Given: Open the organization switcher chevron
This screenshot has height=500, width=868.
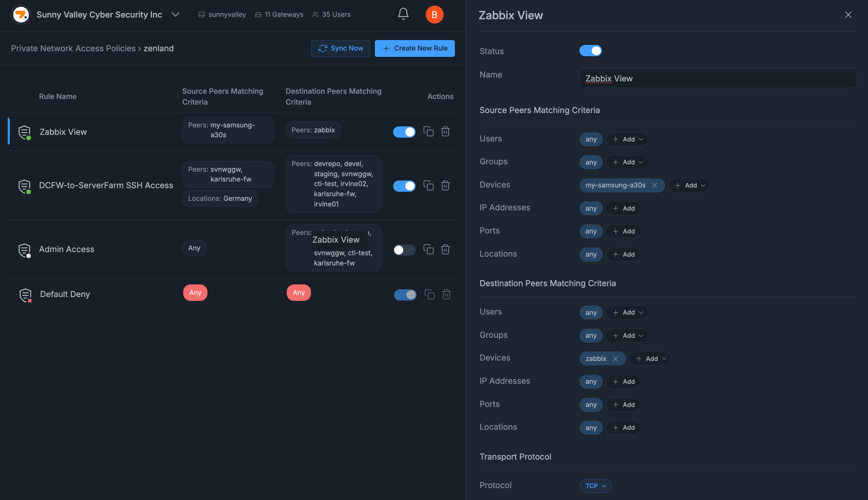Looking at the screenshot, I should tap(175, 15).
